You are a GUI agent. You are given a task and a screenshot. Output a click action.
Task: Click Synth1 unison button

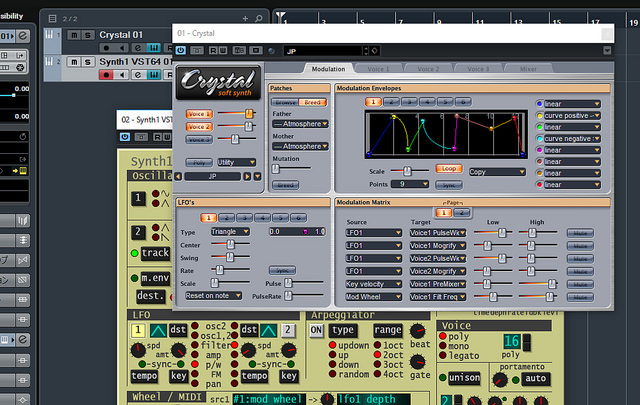pyautogui.click(x=464, y=378)
